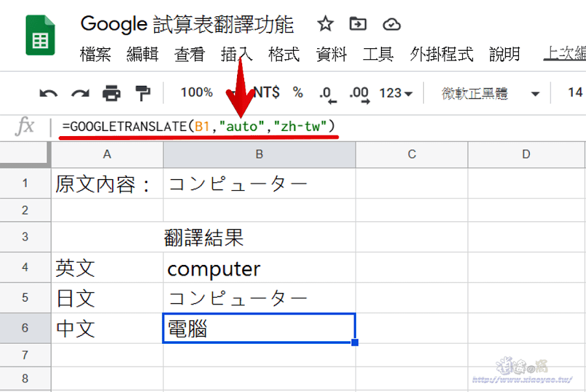This screenshot has height=392, width=586.
Task: Open the 檔案 menu
Action: [95, 54]
